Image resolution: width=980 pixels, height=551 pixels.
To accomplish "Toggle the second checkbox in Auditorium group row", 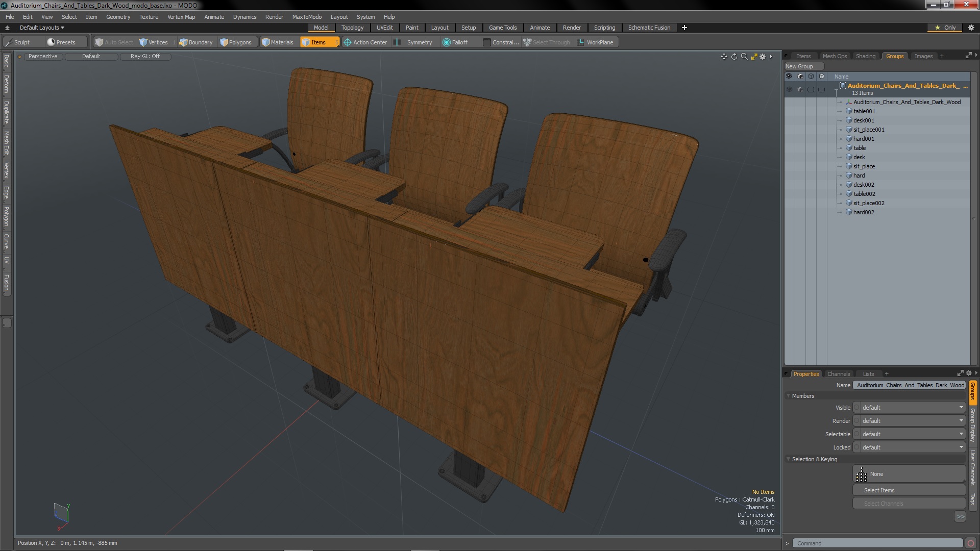I will point(821,89).
